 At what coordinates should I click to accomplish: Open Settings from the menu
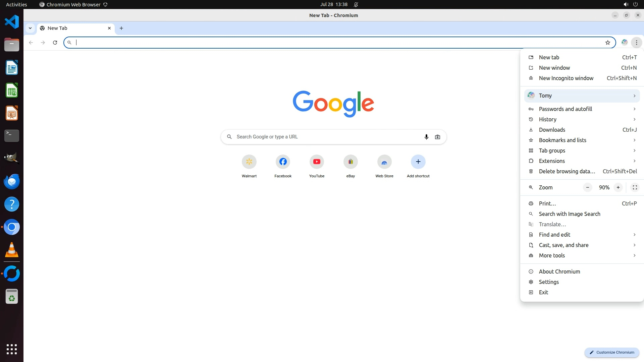549,282
